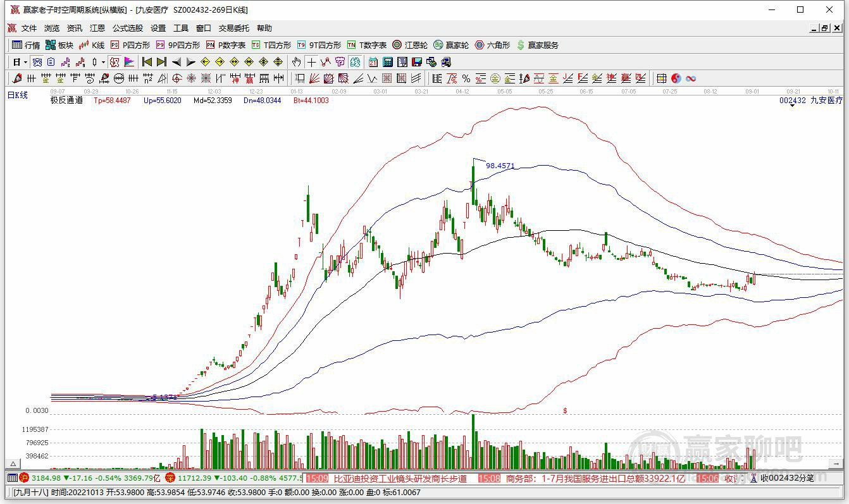
Task: Jump to last bar with green skip-forward arrow
Action: 161,62
